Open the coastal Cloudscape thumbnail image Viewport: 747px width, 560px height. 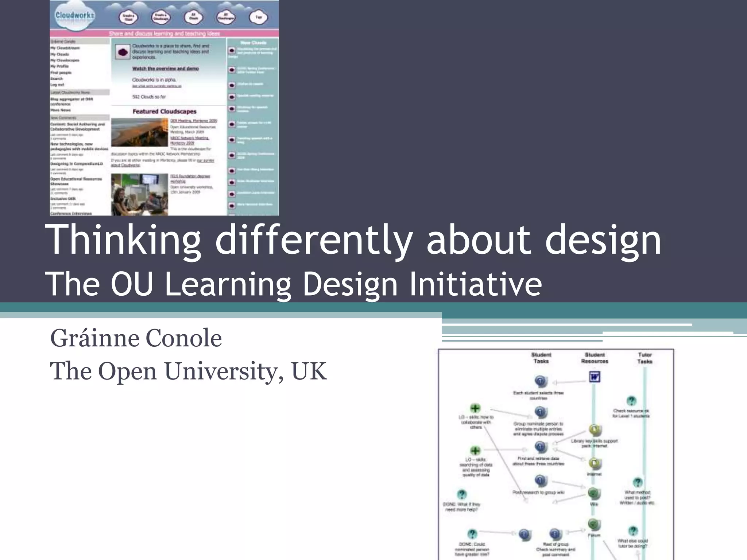[139, 132]
